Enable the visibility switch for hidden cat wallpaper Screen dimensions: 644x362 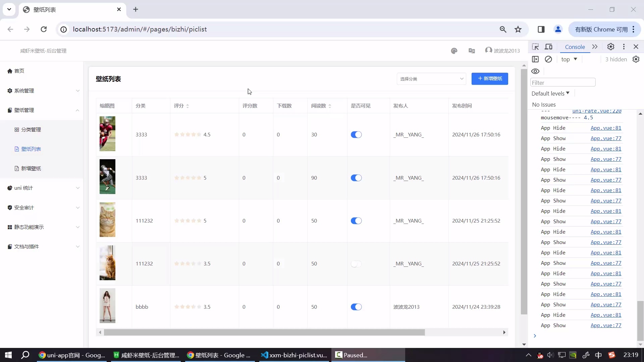click(356, 264)
